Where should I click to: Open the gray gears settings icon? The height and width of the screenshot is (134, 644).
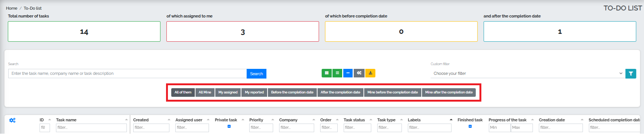click(x=359, y=73)
